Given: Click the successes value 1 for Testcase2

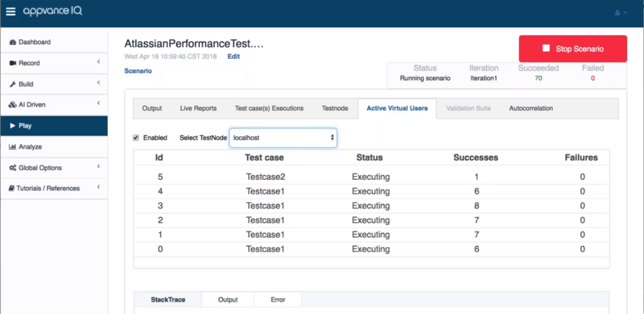Looking at the screenshot, I should [x=476, y=177].
